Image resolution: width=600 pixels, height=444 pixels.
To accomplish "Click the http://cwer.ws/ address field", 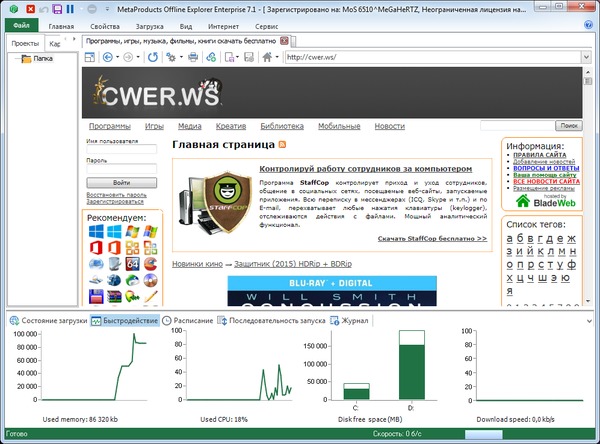I will (434, 57).
